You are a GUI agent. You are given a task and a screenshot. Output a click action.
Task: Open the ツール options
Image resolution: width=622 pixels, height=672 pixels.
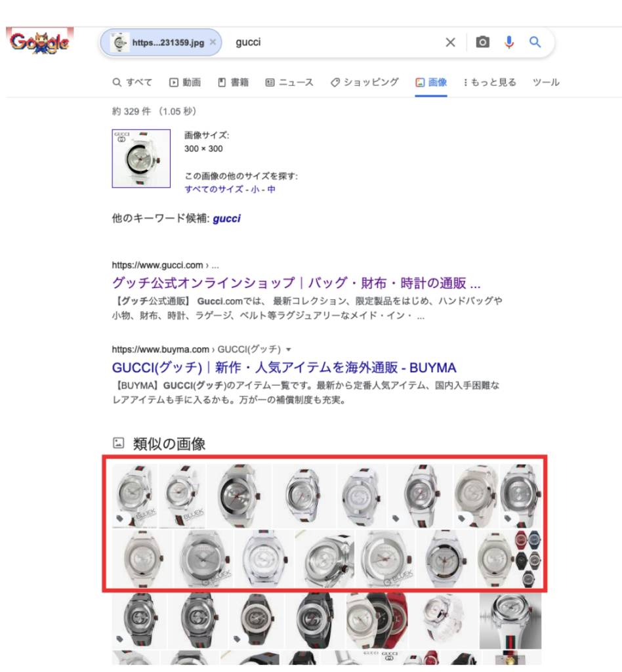(546, 82)
